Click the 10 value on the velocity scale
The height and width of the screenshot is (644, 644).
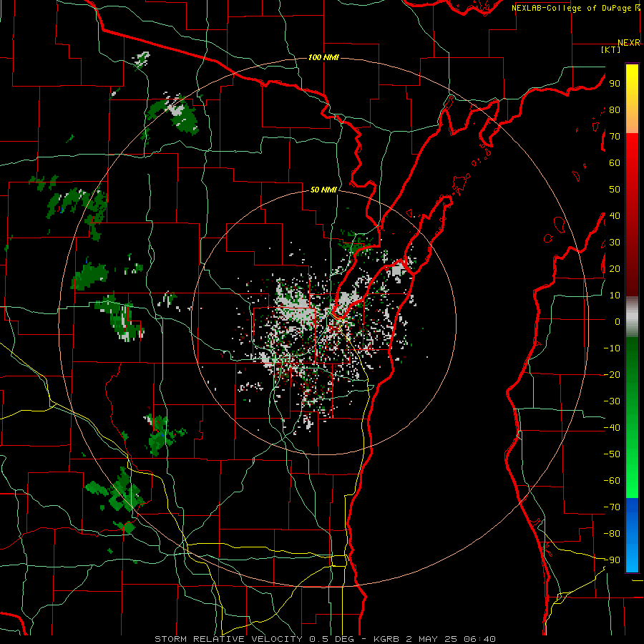[x=615, y=296]
